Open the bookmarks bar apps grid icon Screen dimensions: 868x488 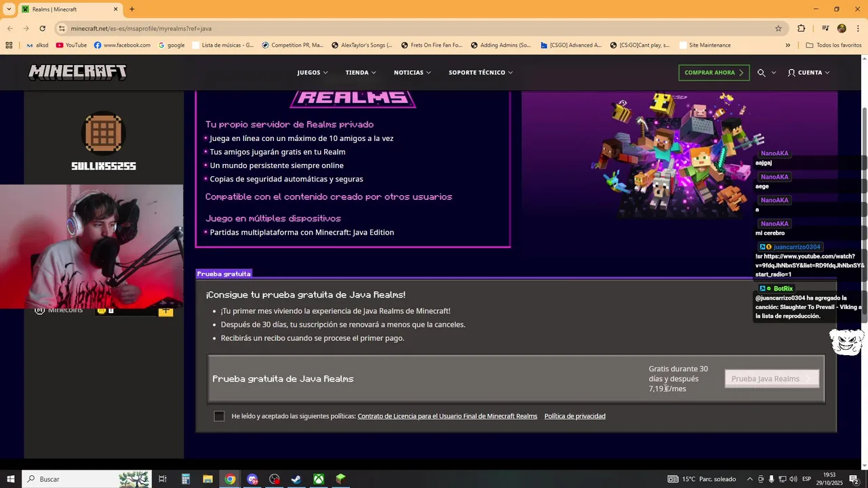point(9,45)
